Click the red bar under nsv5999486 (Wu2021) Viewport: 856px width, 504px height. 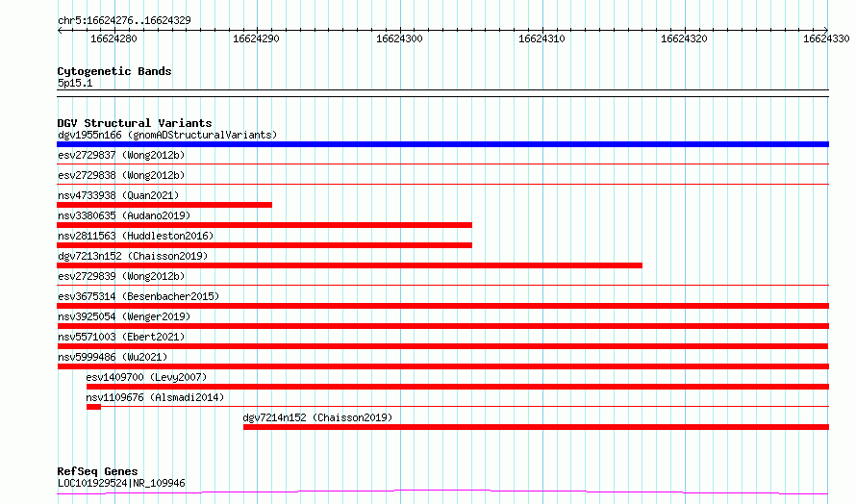[x=442, y=366]
